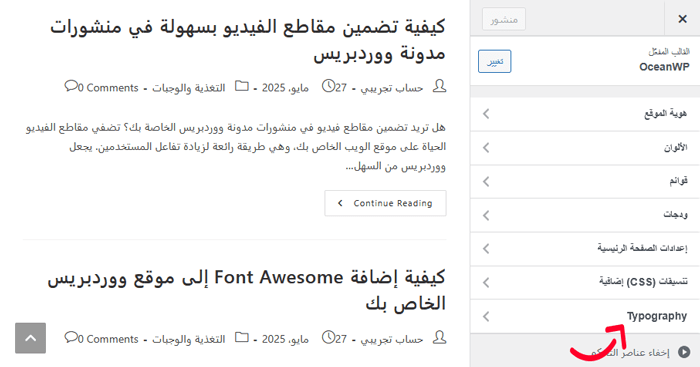Open the Typography panel
Viewport: 700px width, 367px height.
tap(585, 317)
